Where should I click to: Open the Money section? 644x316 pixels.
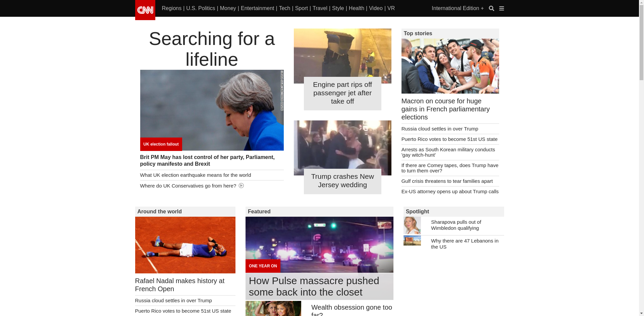[x=228, y=8]
